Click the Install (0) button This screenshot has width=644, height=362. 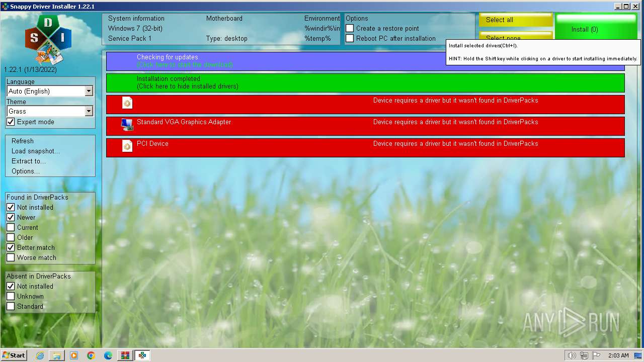(596, 26)
